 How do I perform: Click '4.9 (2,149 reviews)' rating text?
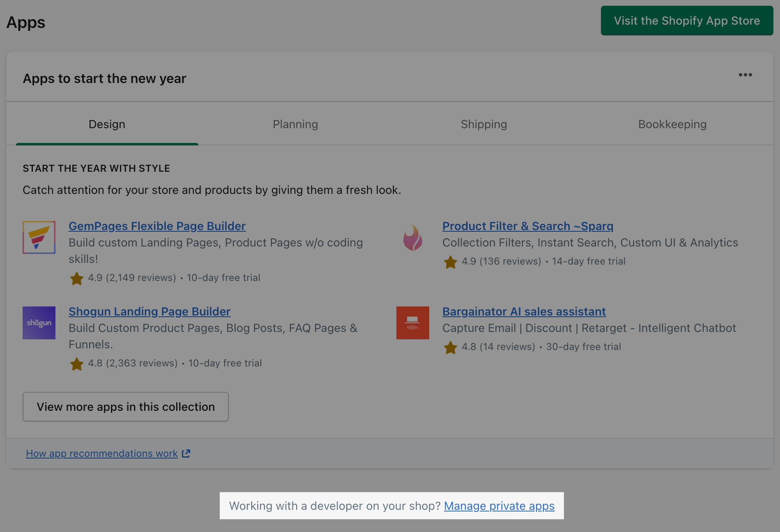pos(132,278)
